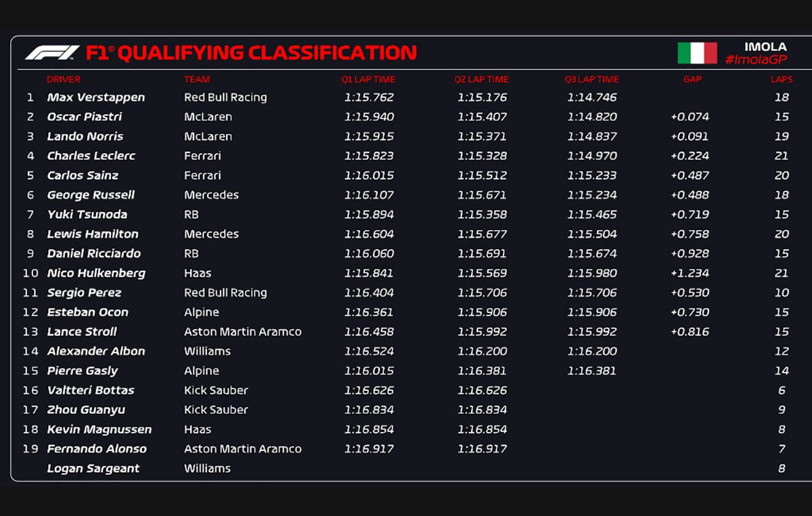Open the #ImolaGP hashtag link

[x=755, y=60]
